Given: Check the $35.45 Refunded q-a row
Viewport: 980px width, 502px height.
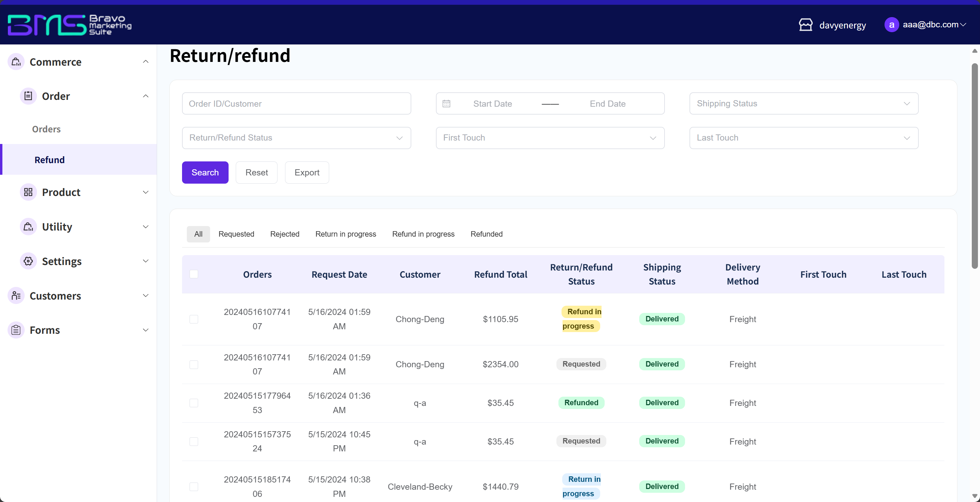Looking at the screenshot, I should (194, 403).
